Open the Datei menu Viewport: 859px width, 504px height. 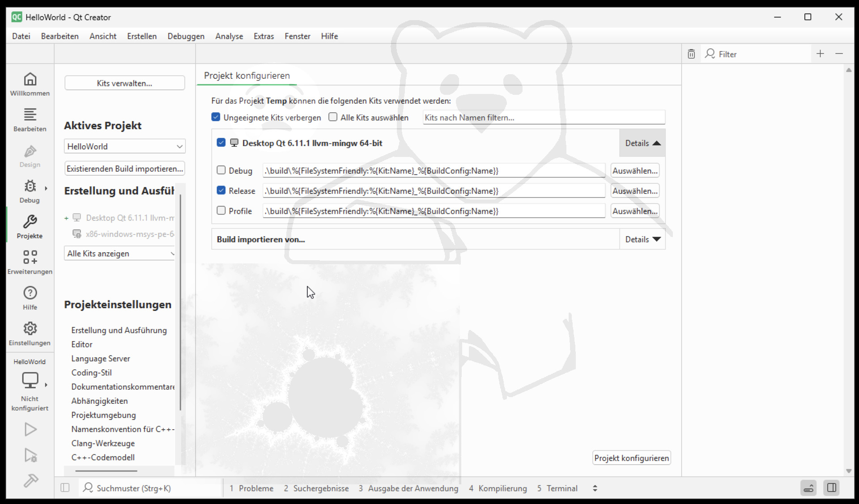[21, 36]
